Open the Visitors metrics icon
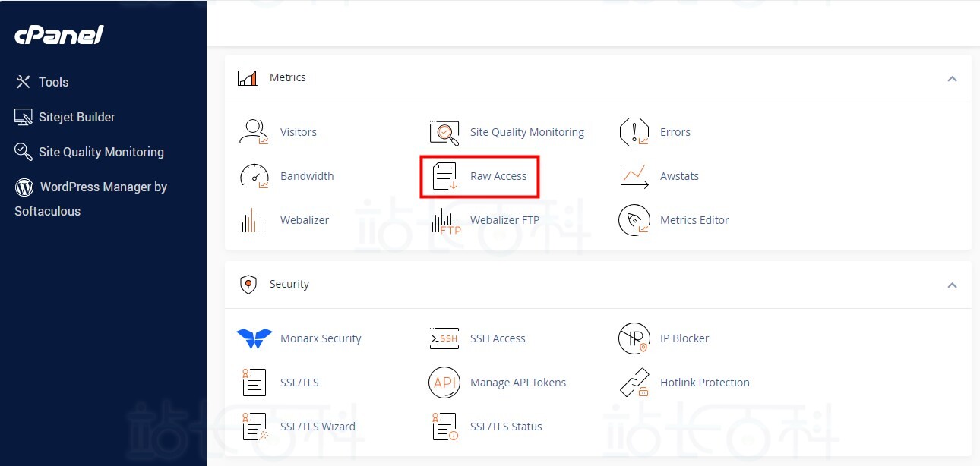 tap(254, 132)
